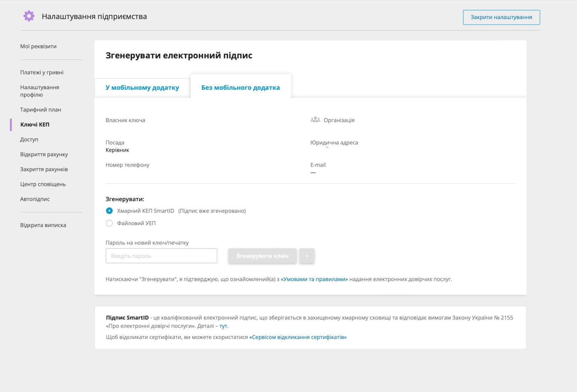Open SmartID details link тут
Screen dimensions: 577x392
[x=224, y=326]
